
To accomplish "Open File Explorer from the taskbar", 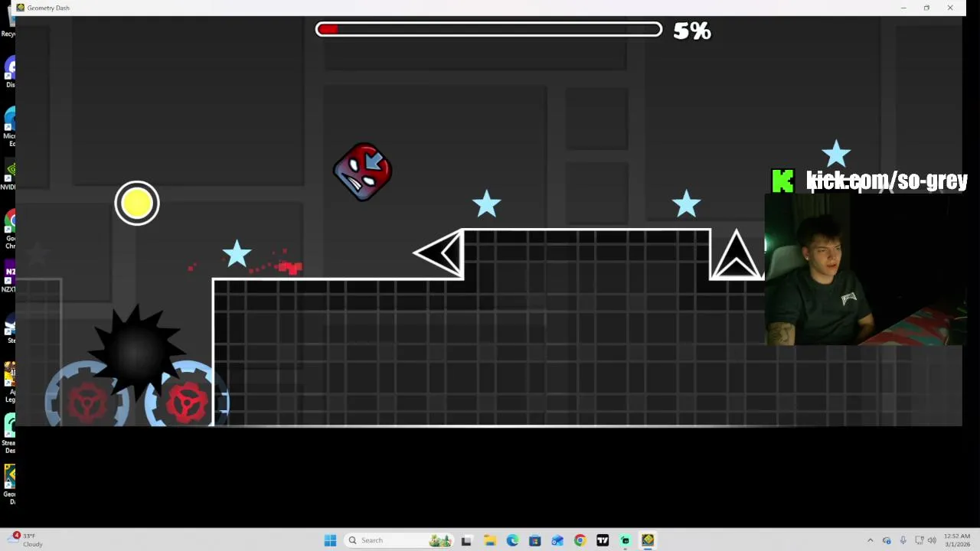I will (x=489, y=540).
